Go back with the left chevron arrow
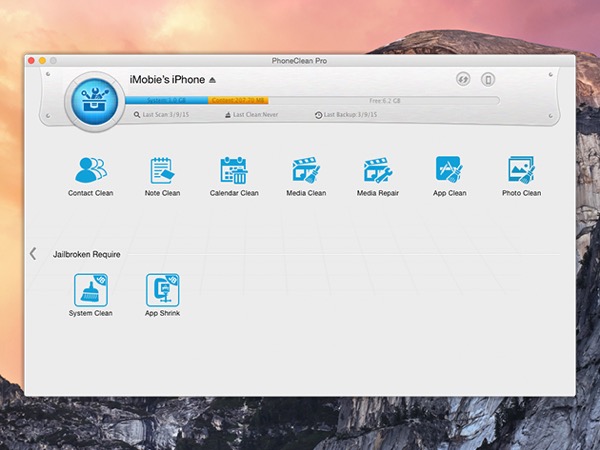The height and width of the screenshot is (450, 600). 33,253
